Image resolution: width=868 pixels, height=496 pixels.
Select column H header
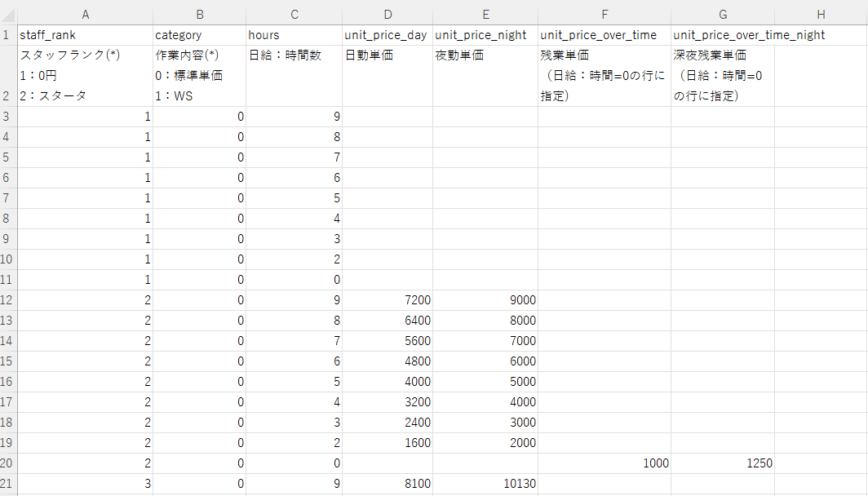(821, 15)
